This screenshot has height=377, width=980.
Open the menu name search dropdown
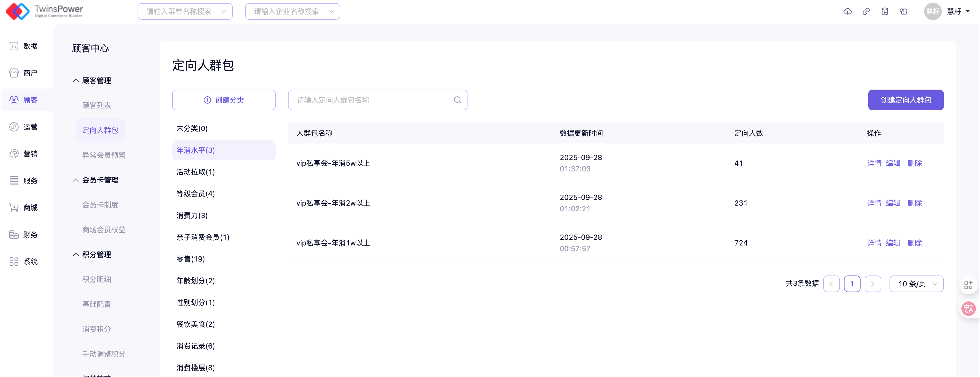coord(185,11)
